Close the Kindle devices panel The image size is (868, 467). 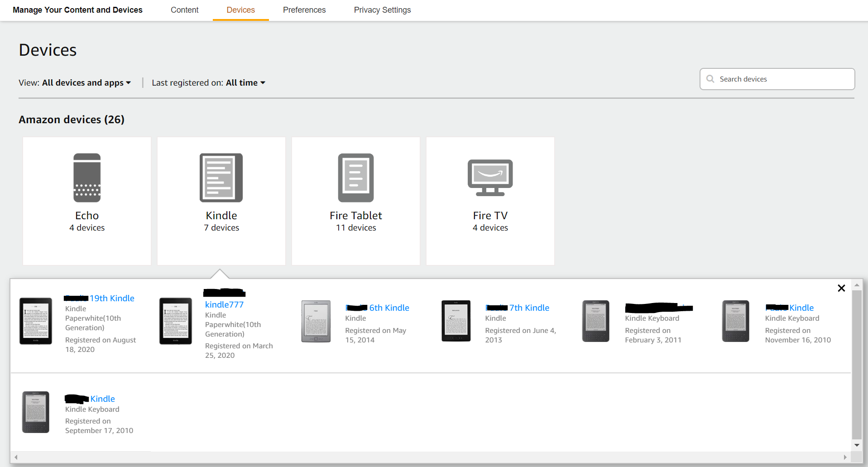(841, 288)
